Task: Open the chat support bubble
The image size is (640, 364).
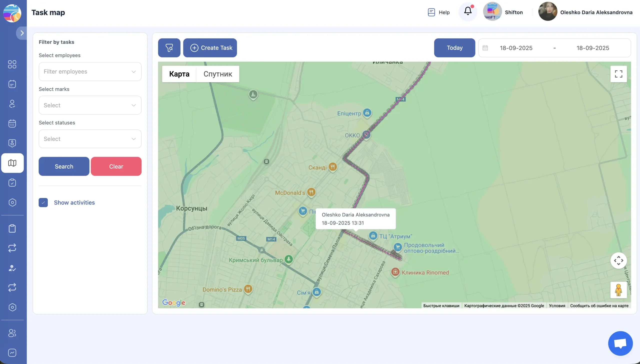Action: point(620,343)
